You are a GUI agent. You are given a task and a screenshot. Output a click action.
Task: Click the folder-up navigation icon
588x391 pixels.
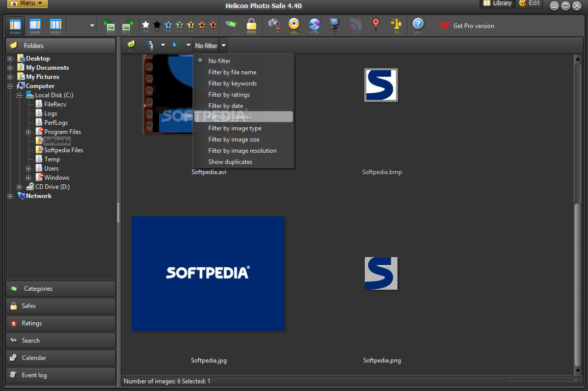pyautogui.click(x=131, y=45)
